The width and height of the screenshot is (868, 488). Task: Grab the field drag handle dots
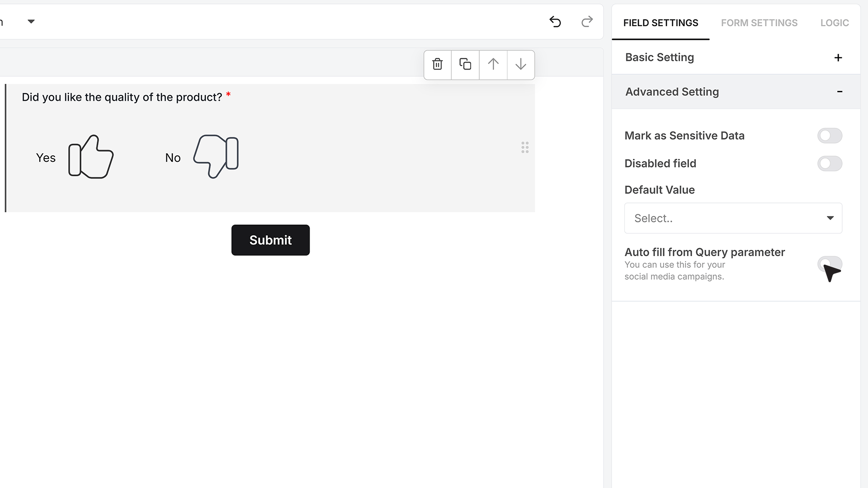pyautogui.click(x=525, y=147)
